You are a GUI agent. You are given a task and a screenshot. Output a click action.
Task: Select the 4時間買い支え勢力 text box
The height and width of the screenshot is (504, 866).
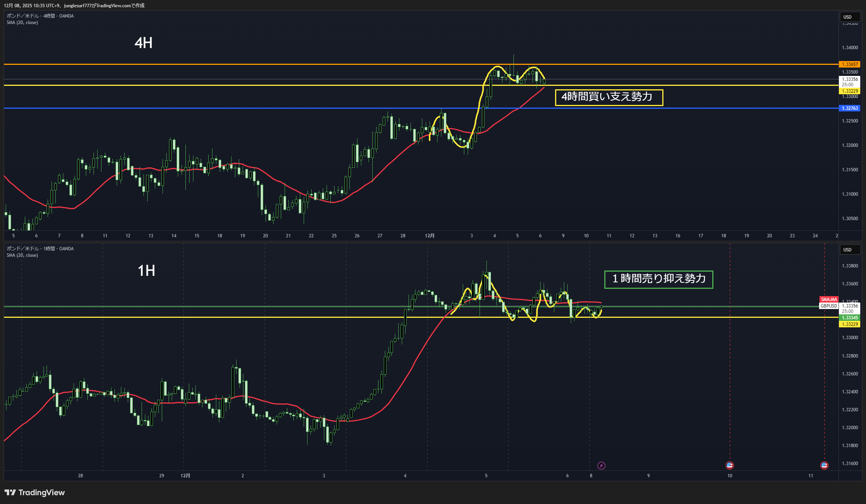pyautogui.click(x=609, y=97)
